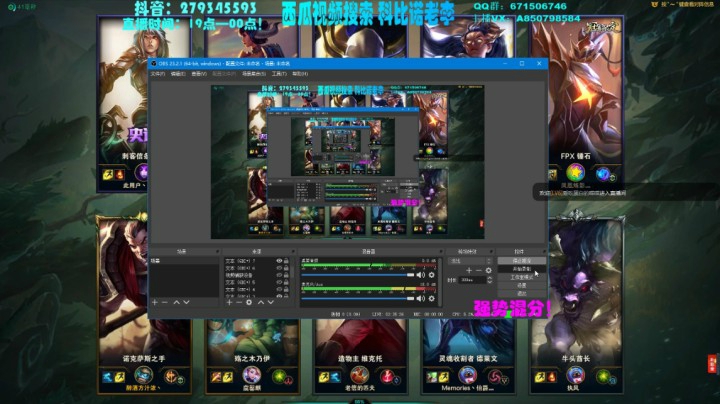Click the 工作室模式 button
Image resolution: width=720 pixels, height=404 pixels.
point(522,277)
